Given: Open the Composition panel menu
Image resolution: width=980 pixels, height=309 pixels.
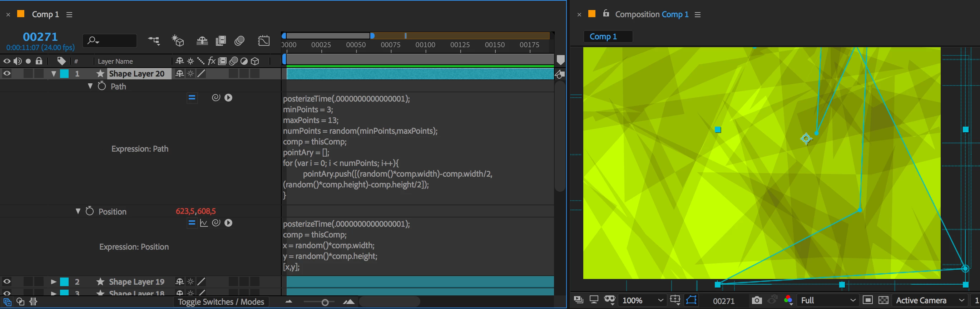Looking at the screenshot, I should point(698,14).
